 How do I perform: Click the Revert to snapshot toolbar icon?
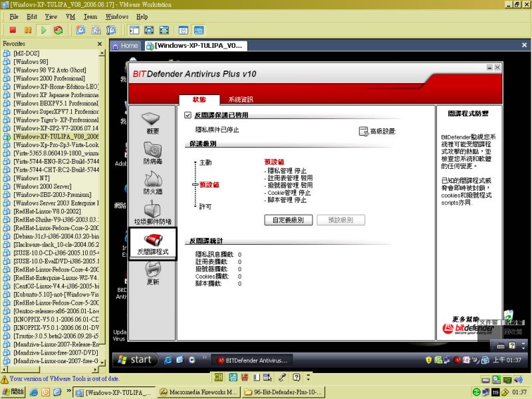pyautogui.click(x=96, y=30)
